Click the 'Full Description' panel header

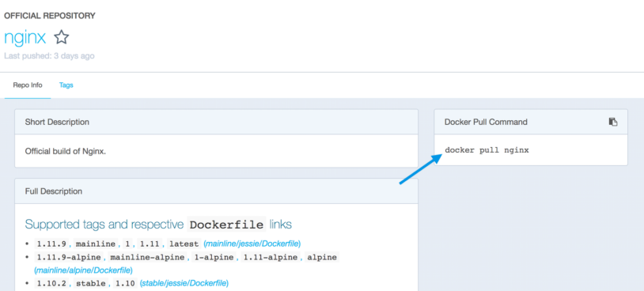point(217,191)
